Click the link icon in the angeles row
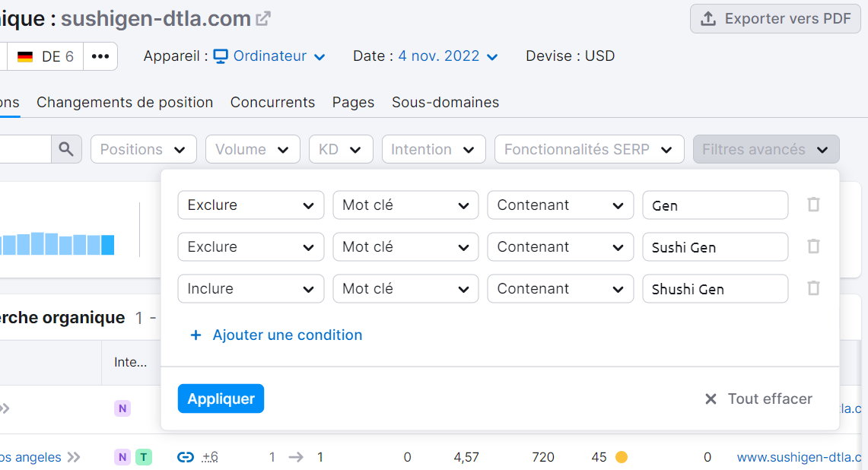The height and width of the screenshot is (470, 868). 186,457
